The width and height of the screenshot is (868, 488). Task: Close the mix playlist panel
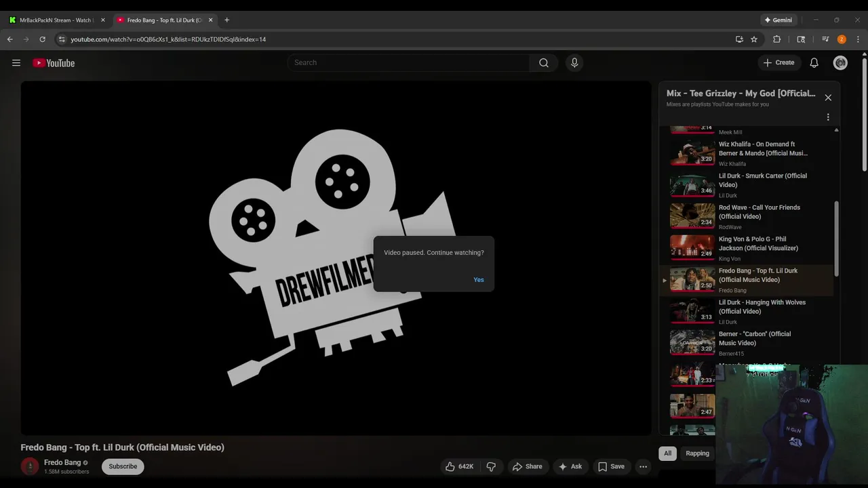(828, 98)
